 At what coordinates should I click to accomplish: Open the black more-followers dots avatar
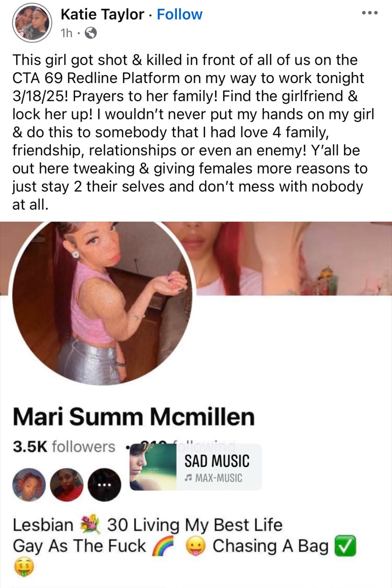tap(104, 485)
